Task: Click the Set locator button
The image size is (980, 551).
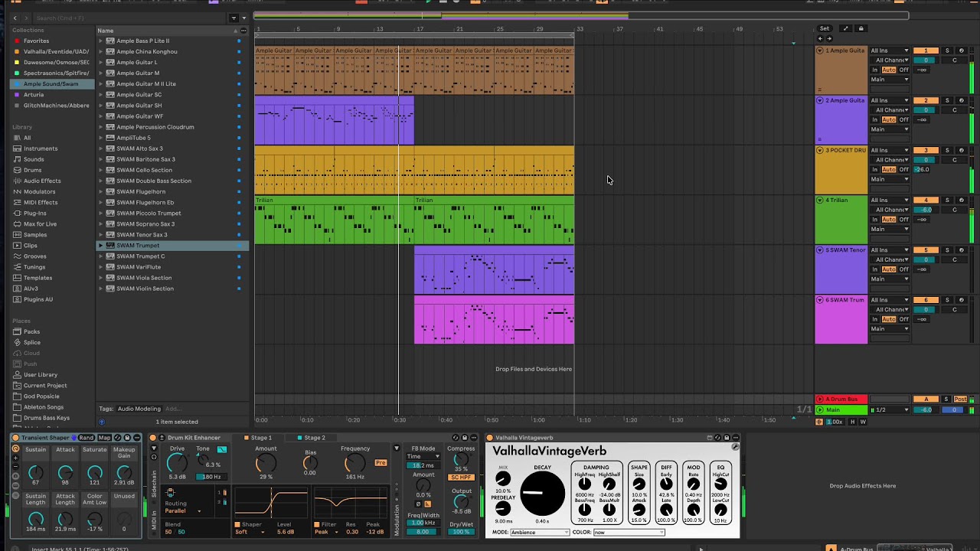Action: [825, 28]
